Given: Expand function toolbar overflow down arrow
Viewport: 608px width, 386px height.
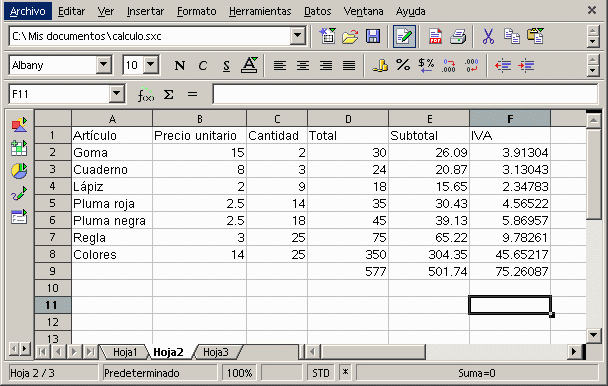Looking at the screenshot, I should [x=593, y=42].
